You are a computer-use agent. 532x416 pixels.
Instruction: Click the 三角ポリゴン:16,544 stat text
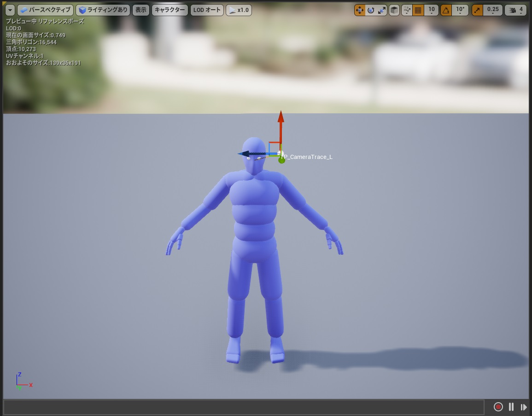click(x=31, y=42)
